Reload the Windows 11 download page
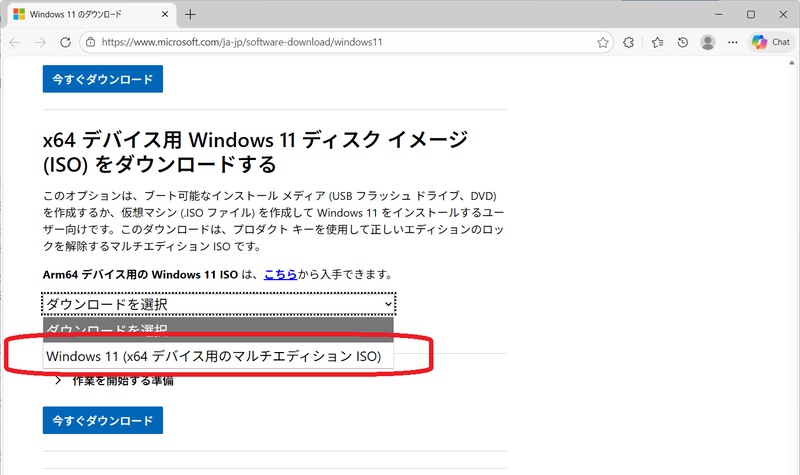The height and width of the screenshot is (475, 800). click(x=65, y=42)
